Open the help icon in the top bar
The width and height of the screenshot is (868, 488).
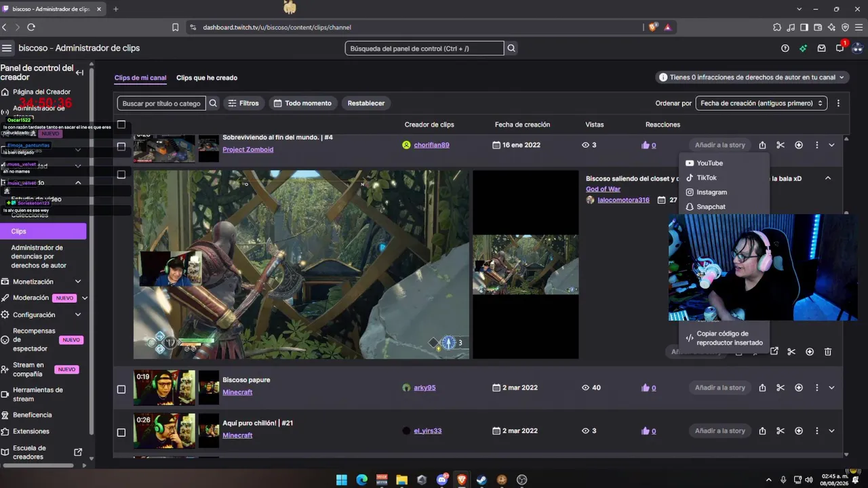tap(785, 48)
